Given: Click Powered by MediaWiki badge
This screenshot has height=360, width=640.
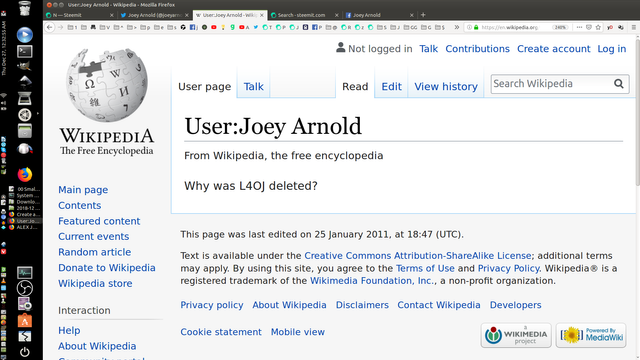Looking at the screenshot, I should (x=591, y=336).
